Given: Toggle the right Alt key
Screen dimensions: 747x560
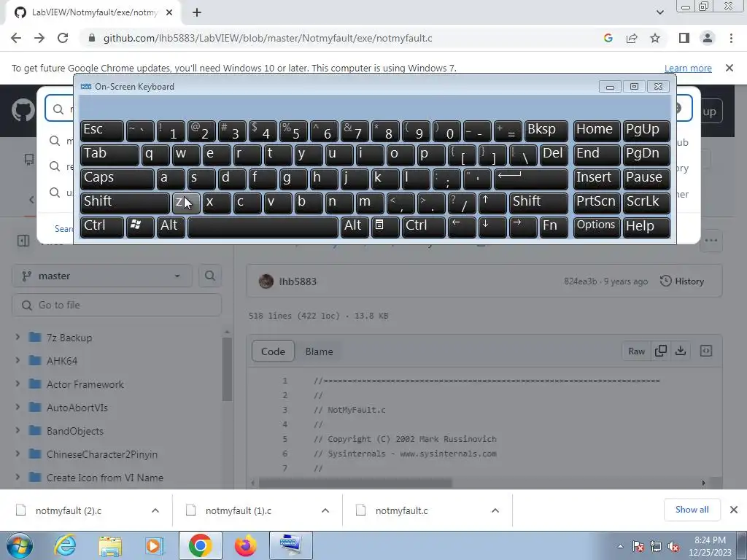Looking at the screenshot, I should 355,227.
